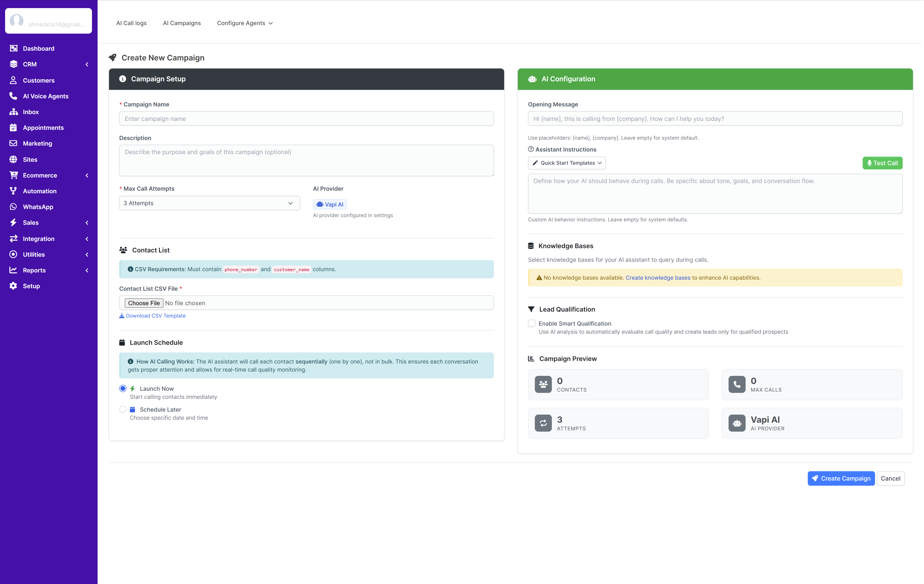This screenshot has width=924, height=584.
Task: Switch to the AI Call logs tab
Action: pyautogui.click(x=131, y=23)
